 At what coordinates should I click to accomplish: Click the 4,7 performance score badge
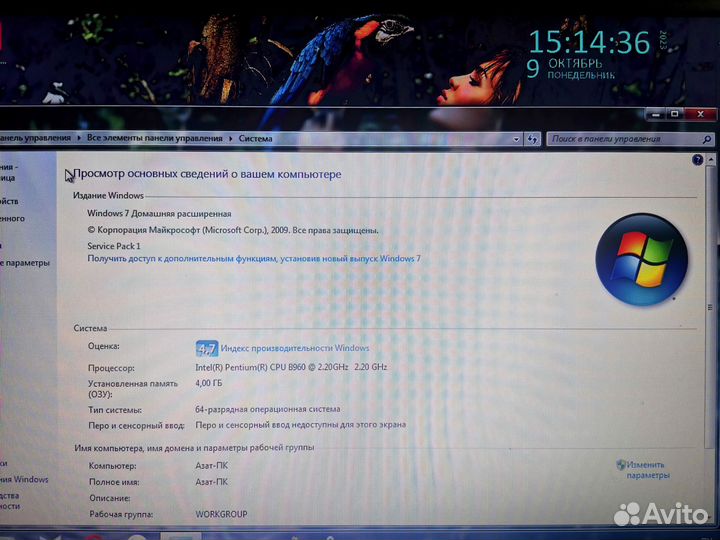pos(207,349)
